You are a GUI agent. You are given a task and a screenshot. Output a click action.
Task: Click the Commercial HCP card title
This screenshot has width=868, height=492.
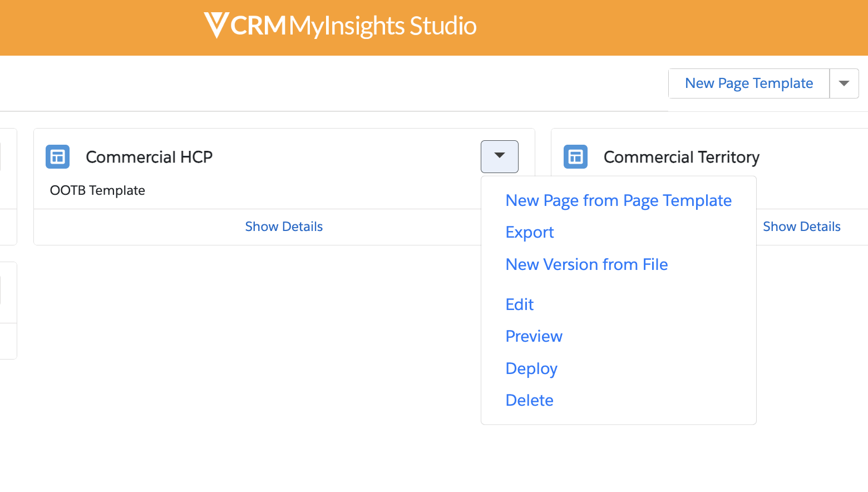(149, 157)
